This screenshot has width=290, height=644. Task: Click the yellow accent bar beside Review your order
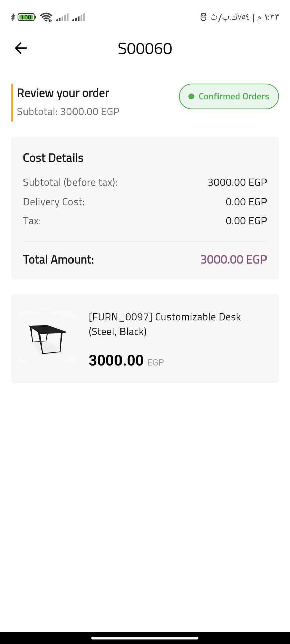12,102
